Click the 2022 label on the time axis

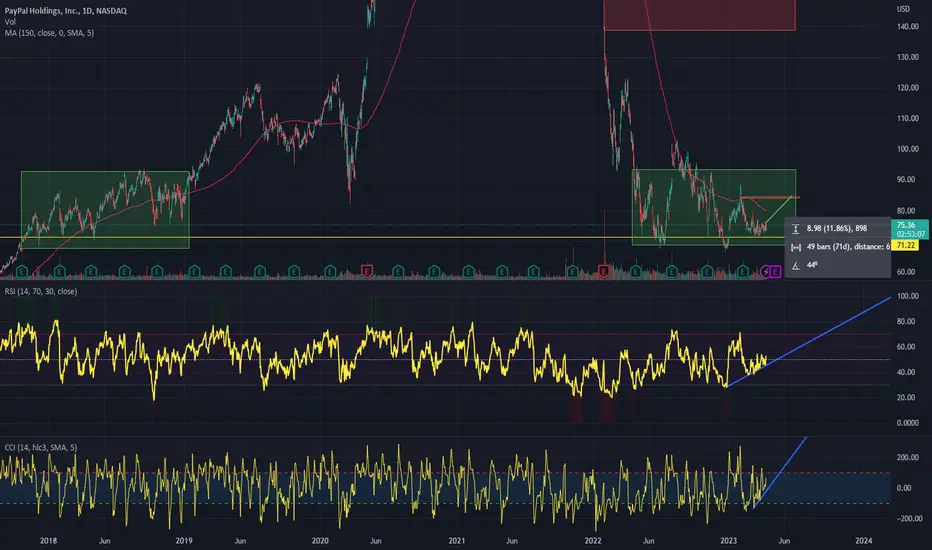point(593,540)
